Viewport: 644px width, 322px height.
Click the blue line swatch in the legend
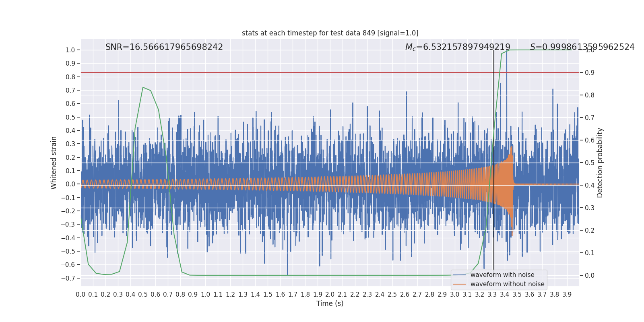(459, 275)
